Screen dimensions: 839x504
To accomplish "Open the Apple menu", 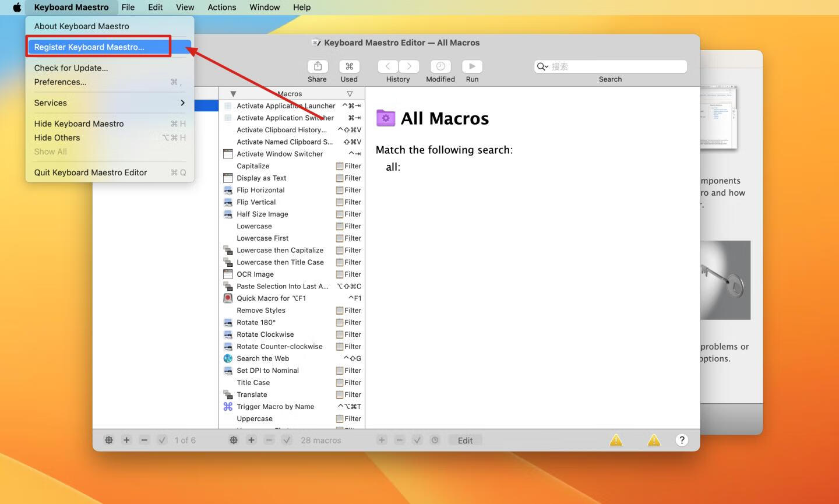I will point(17,8).
